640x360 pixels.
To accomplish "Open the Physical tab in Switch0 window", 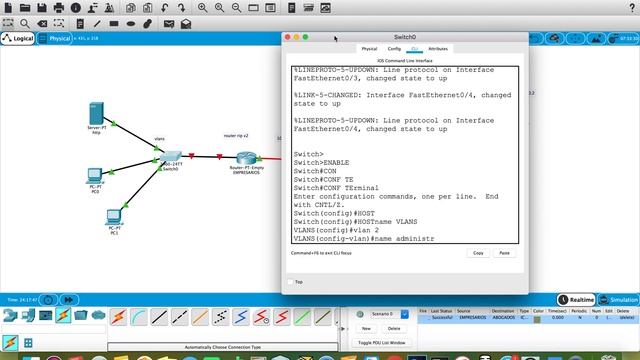I will (369, 49).
